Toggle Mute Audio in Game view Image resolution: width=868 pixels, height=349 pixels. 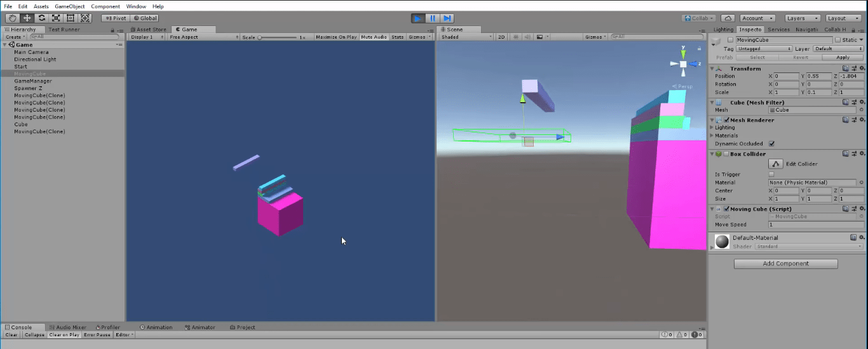[x=374, y=37]
